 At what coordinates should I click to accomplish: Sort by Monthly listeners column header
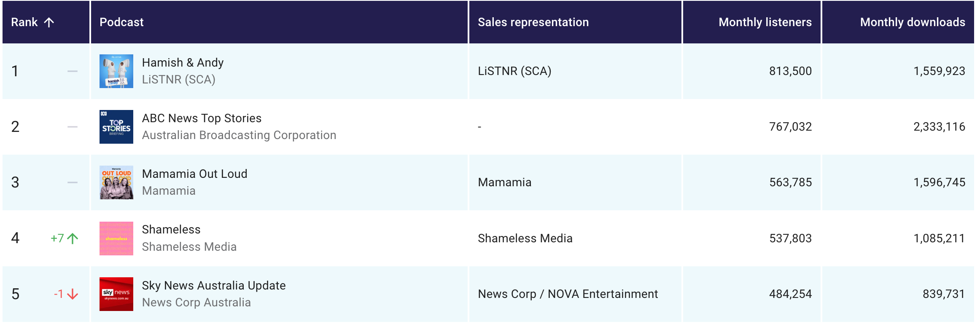[765, 22]
